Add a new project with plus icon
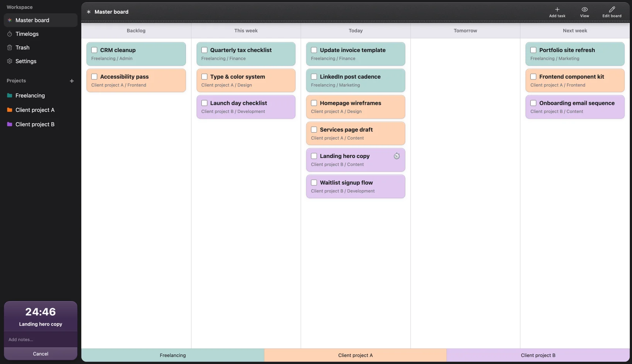 coord(72,81)
